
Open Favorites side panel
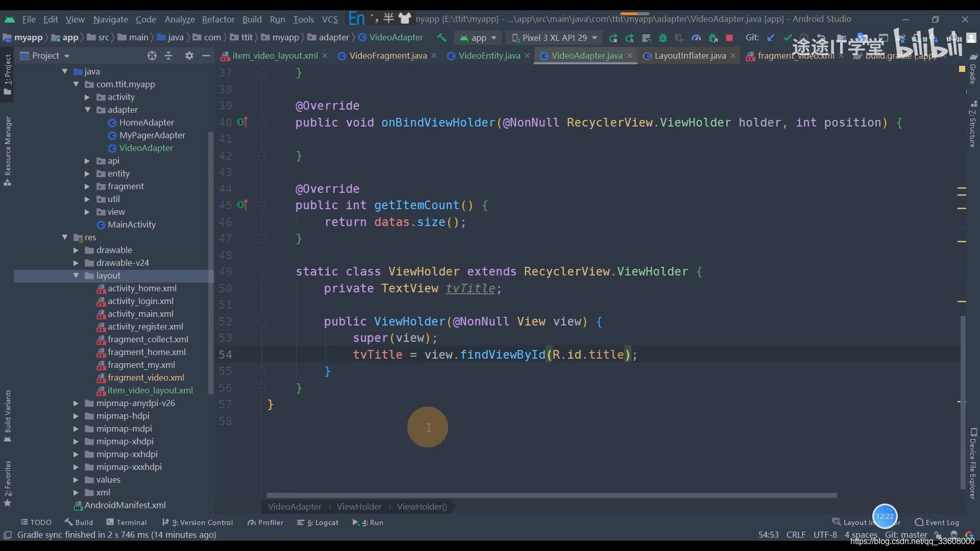pyautogui.click(x=7, y=483)
